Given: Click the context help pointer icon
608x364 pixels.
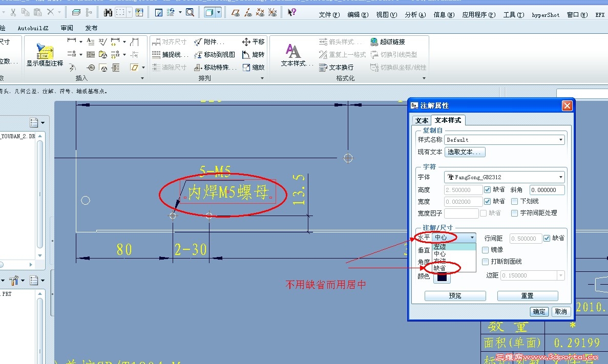Looking at the screenshot, I should coord(291,12).
